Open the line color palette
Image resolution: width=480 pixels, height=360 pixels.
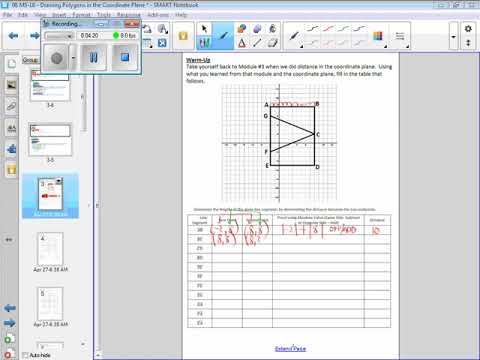pos(378,36)
